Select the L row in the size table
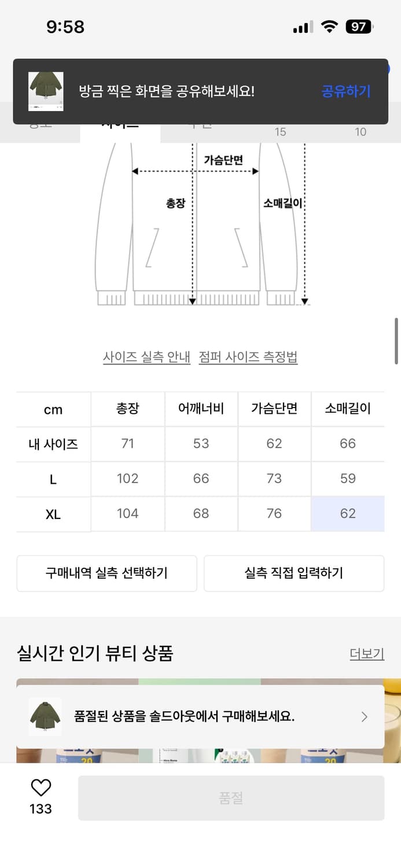The image size is (401, 868). (53, 479)
